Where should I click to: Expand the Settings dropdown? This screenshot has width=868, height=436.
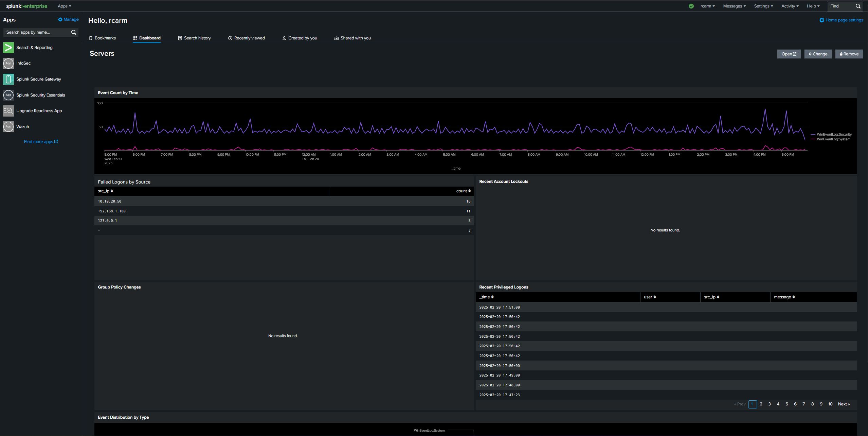click(x=763, y=6)
